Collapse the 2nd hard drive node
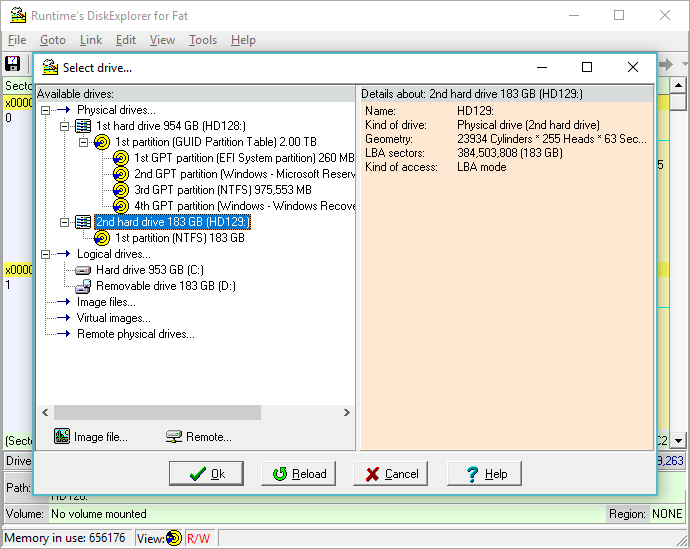The width and height of the screenshot is (690, 549). click(65, 222)
